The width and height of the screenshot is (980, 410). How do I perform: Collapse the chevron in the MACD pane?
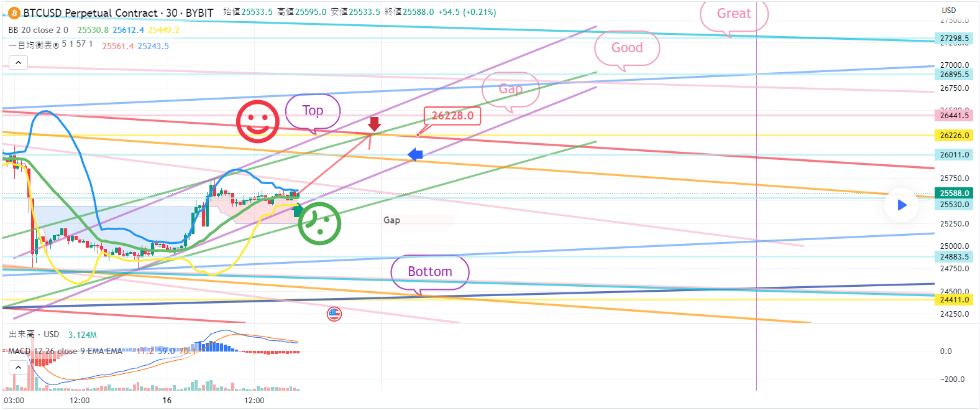(18, 367)
